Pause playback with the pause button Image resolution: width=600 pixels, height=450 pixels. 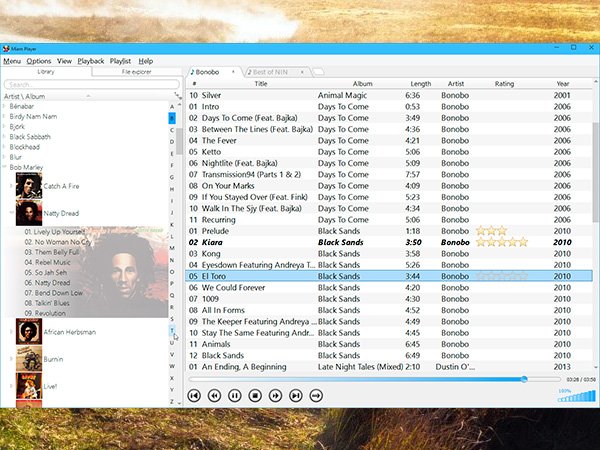234,396
